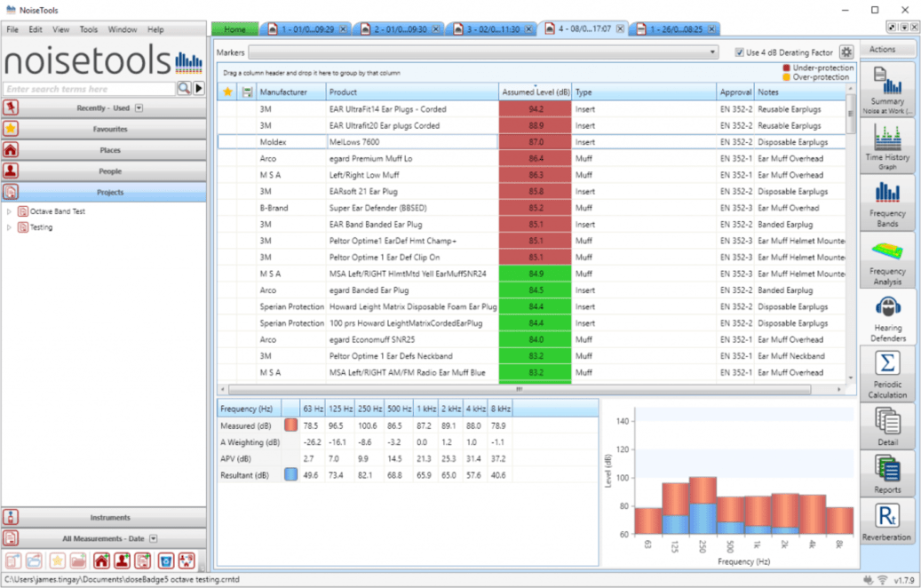Click the open folder toolbar icon
The image size is (921, 588).
34,561
